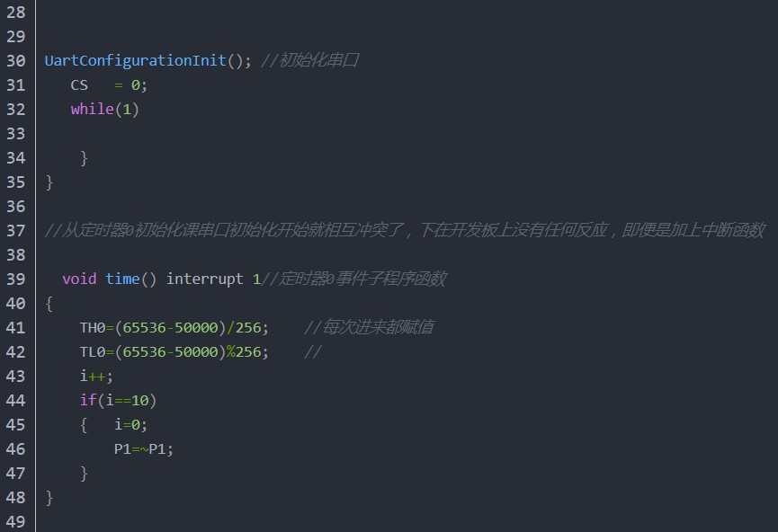Click line number 39 in the gutter
Viewport: 778px width, 532px height.
[x=16, y=279]
